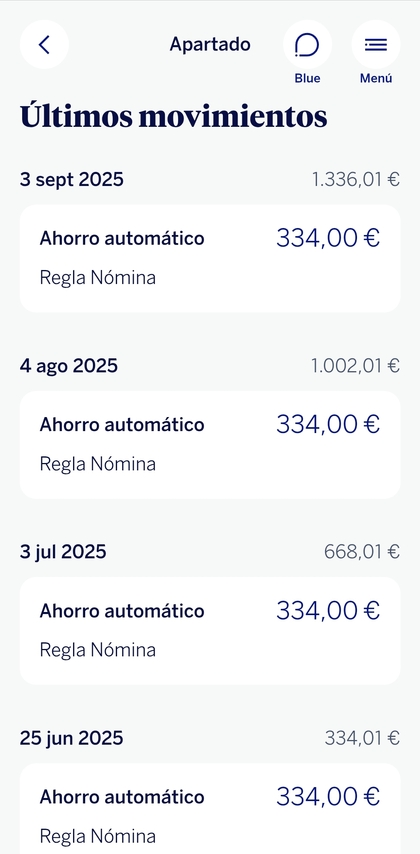The width and height of the screenshot is (420, 854).
Task: Tap the 668,01 € balance figure
Action: coord(362,552)
